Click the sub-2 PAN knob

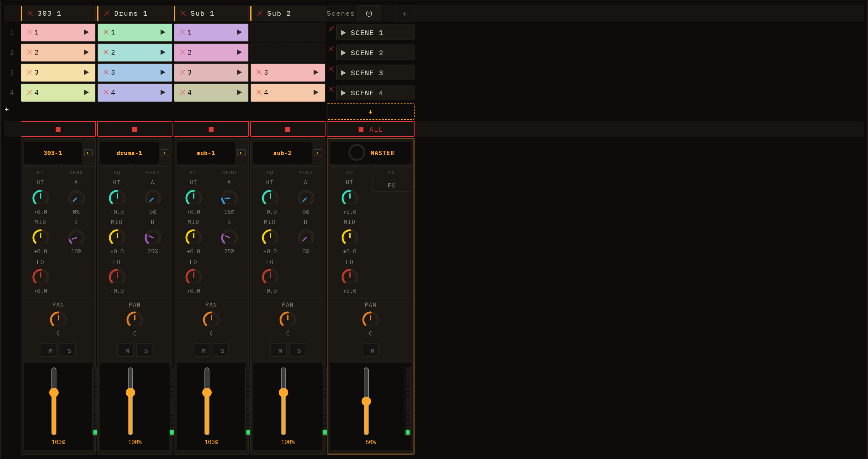288,319
